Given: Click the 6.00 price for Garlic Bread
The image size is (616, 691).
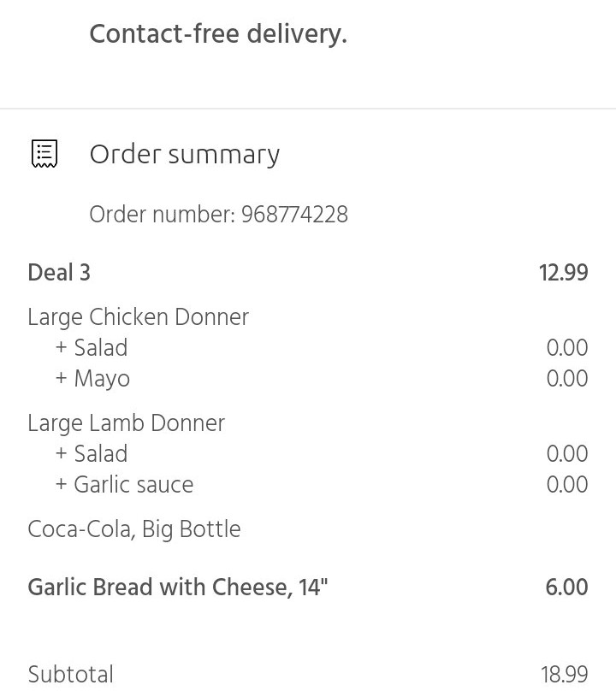Looking at the screenshot, I should coord(566,588).
